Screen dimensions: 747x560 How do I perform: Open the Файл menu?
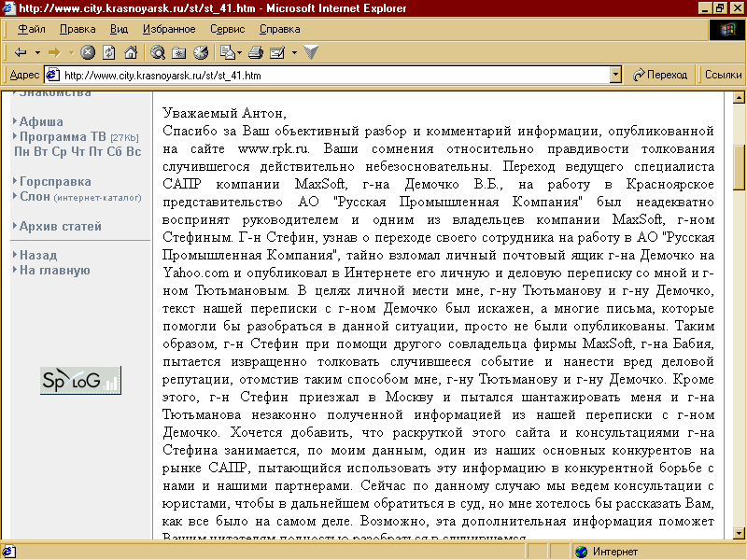click(x=32, y=29)
